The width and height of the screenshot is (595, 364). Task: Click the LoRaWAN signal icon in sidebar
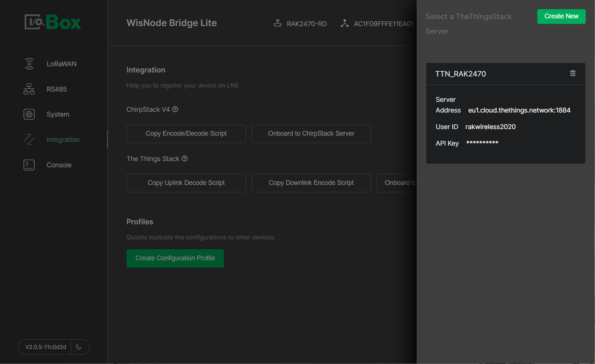click(x=29, y=64)
